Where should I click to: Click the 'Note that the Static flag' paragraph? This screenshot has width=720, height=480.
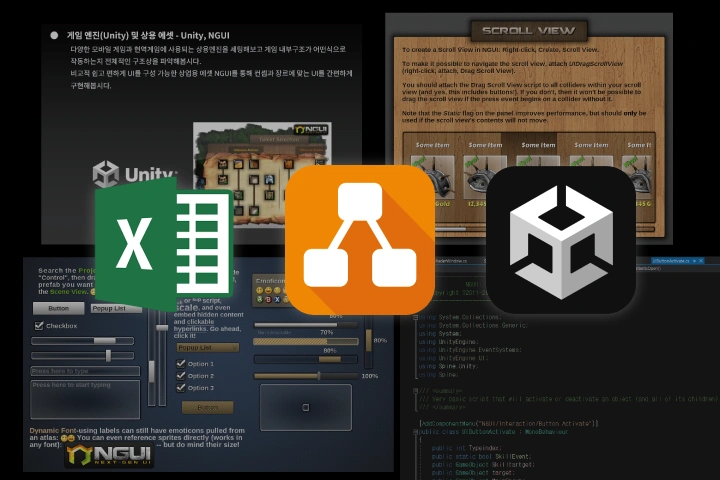524,117
